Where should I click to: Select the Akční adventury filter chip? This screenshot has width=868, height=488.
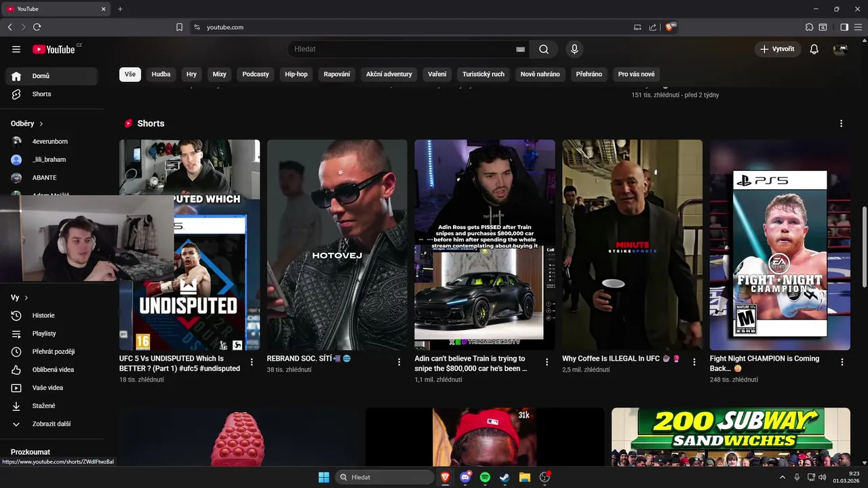389,74
